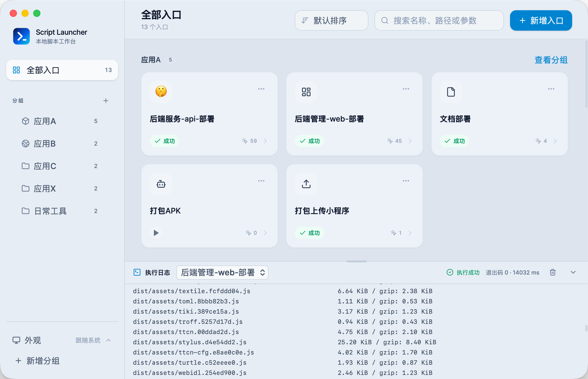The height and width of the screenshot is (379, 588).
Task: Open more options on 后端管理-web-部署 card
Action: click(406, 89)
